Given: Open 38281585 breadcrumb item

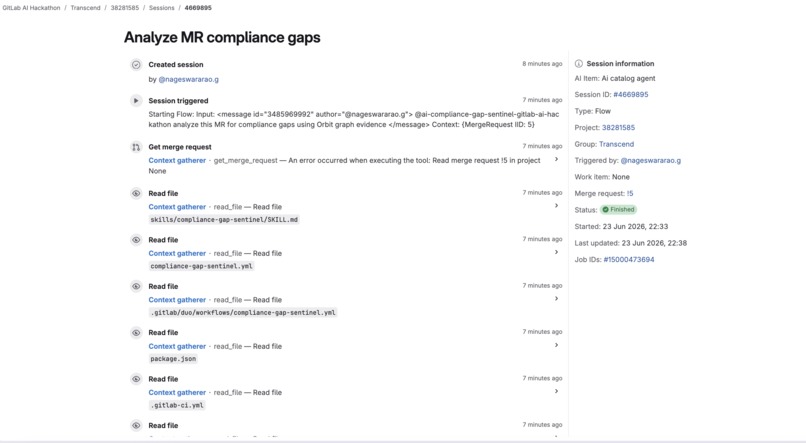Looking at the screenshot, I should click(124, 8).
